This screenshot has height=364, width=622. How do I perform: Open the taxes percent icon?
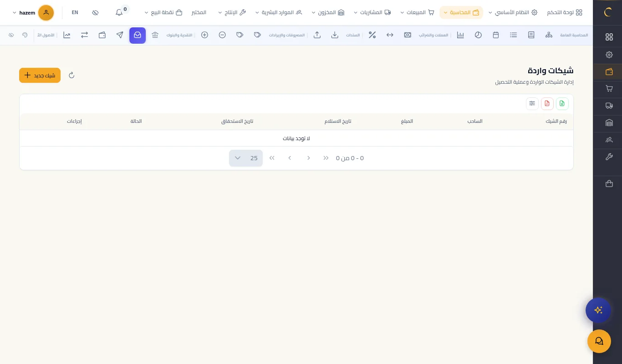click(x=372, y=35)
